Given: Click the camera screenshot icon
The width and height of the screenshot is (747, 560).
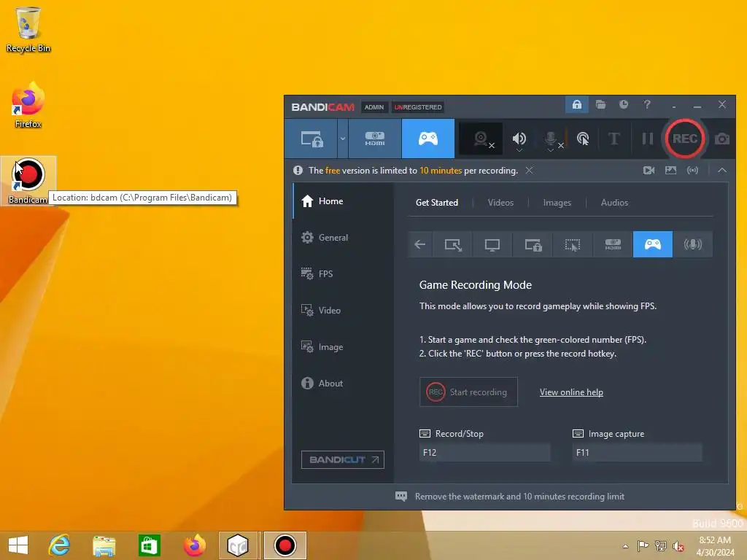Looking at the screenshot, I should [x=721, y=139].
